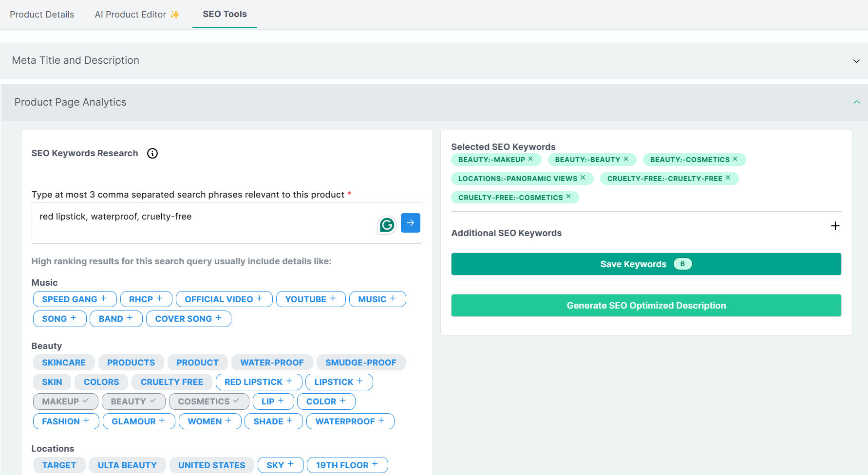Add the LIPSTICK keyword chip
868x475 pixels.
(x=339, y=382)
